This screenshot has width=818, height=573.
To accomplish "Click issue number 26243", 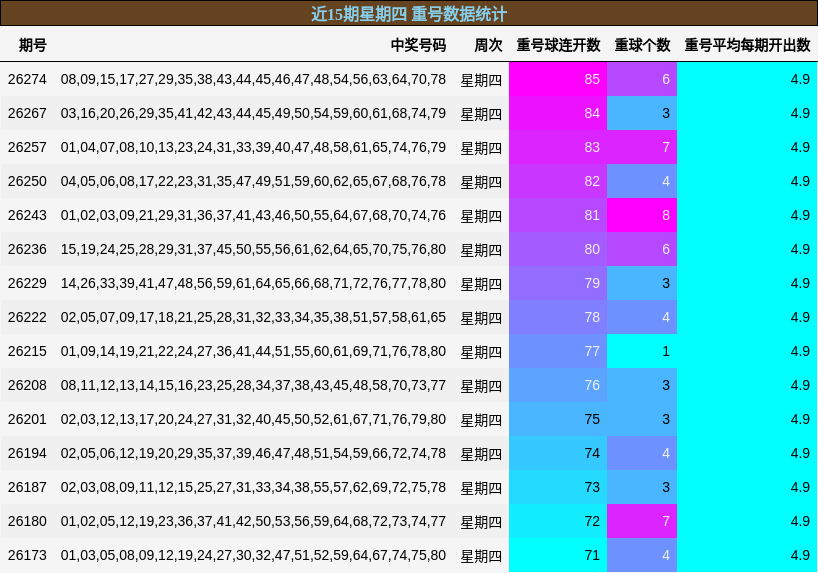I will click(27, 215).
